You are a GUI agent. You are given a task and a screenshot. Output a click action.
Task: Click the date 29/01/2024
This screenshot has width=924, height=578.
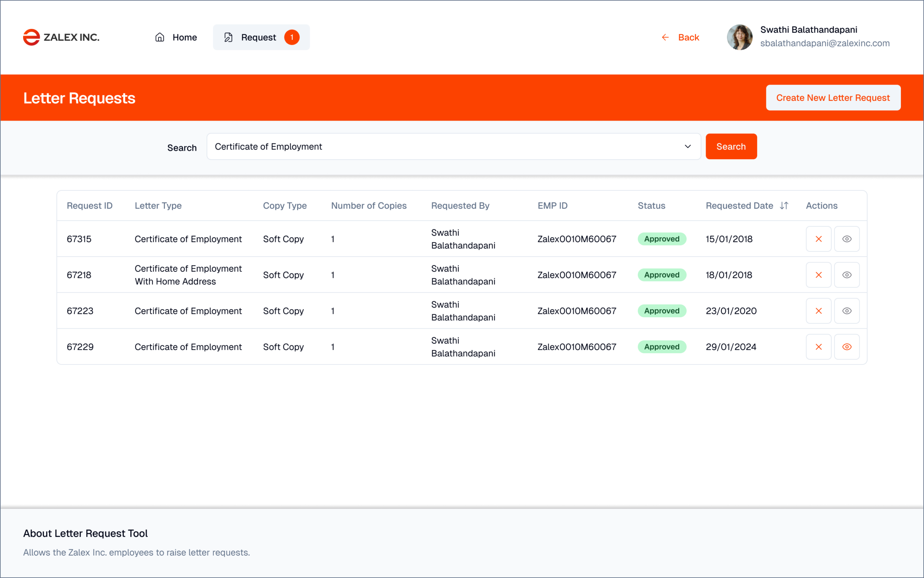[x=731, y=347]
